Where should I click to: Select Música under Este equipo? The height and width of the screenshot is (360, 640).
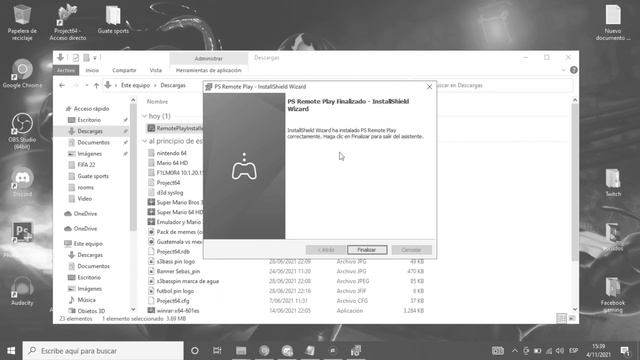pos(86,300)
